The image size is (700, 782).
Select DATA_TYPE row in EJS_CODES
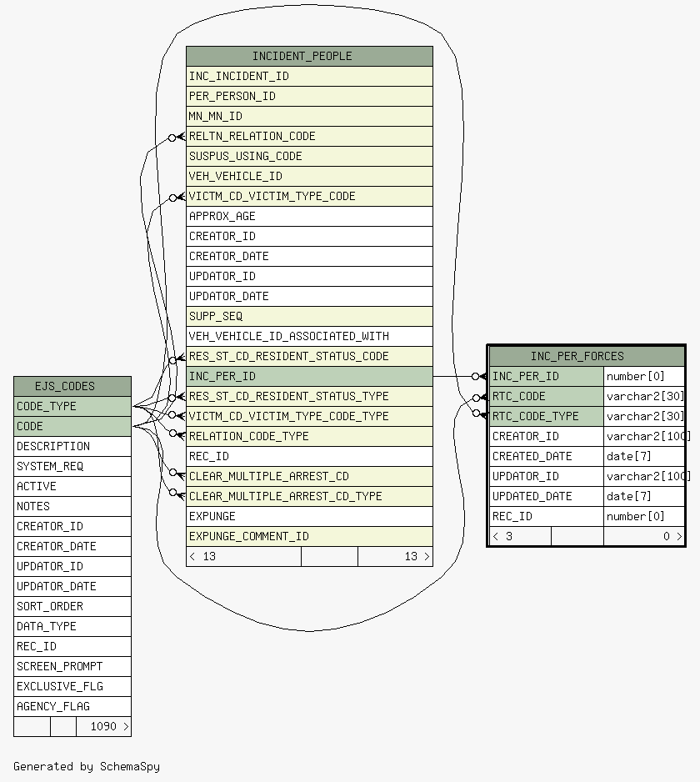click(72, 626)
